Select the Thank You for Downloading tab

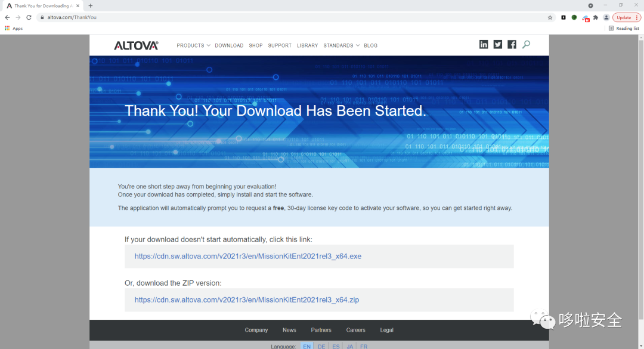point(42,6)
